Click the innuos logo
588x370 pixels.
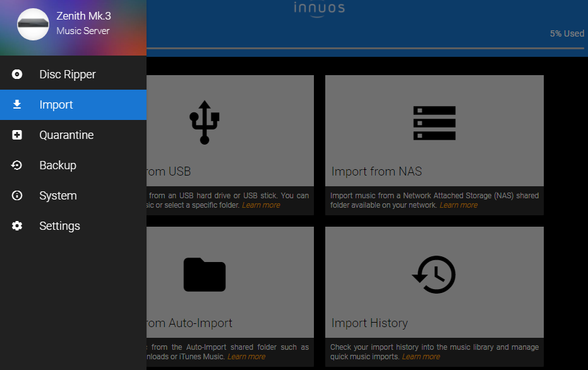[x=319, y=9]
